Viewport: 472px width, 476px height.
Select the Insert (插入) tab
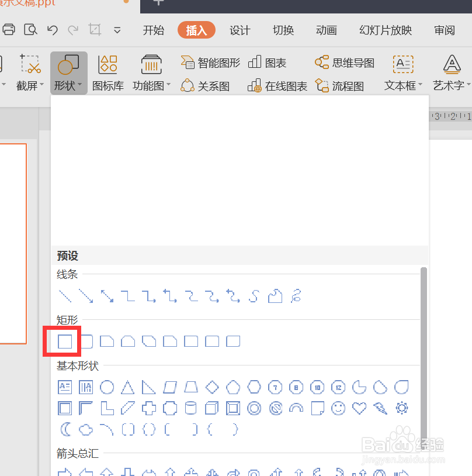coord(196,30)
